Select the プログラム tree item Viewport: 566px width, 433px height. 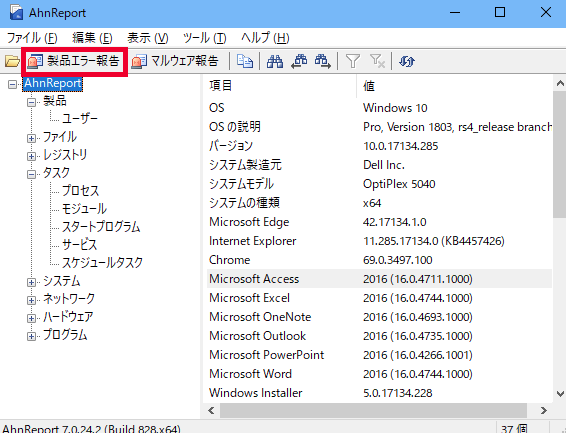click(65, 335)
